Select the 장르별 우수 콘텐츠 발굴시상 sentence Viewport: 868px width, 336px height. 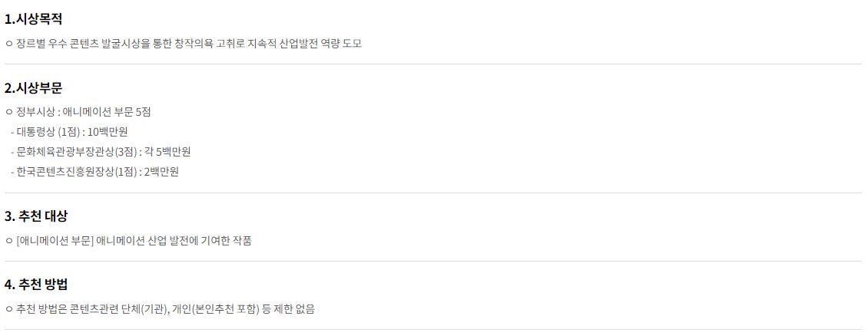[x=189, y=43]
